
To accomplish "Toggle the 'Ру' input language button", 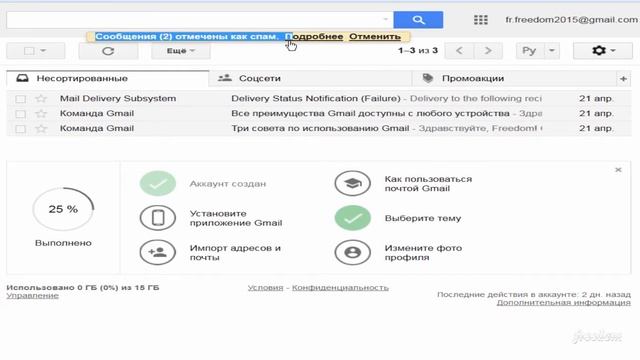I will coord(530,51).
